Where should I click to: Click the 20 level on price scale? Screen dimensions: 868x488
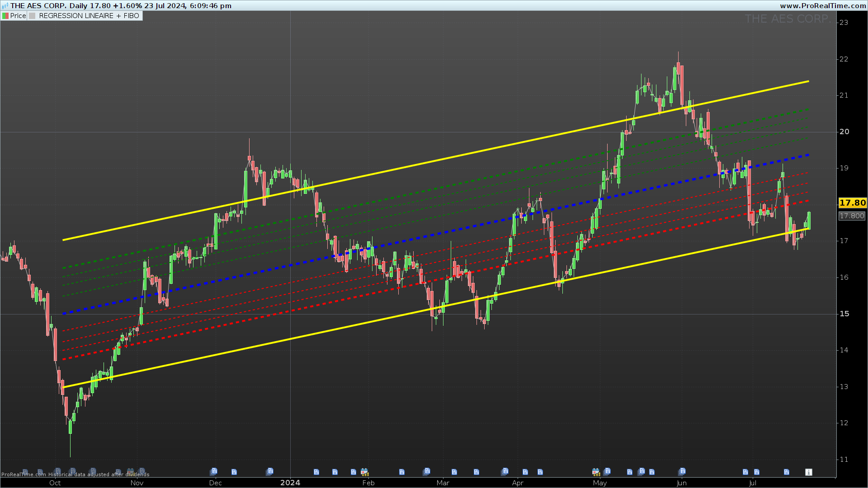pyautogui.click(x=844, y=132)
